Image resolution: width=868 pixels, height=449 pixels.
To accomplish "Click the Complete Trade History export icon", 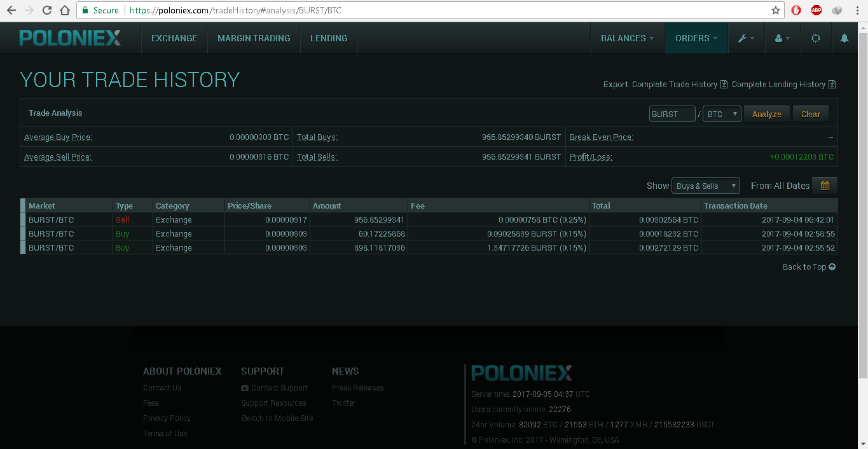I will click(x=724, y=85).
